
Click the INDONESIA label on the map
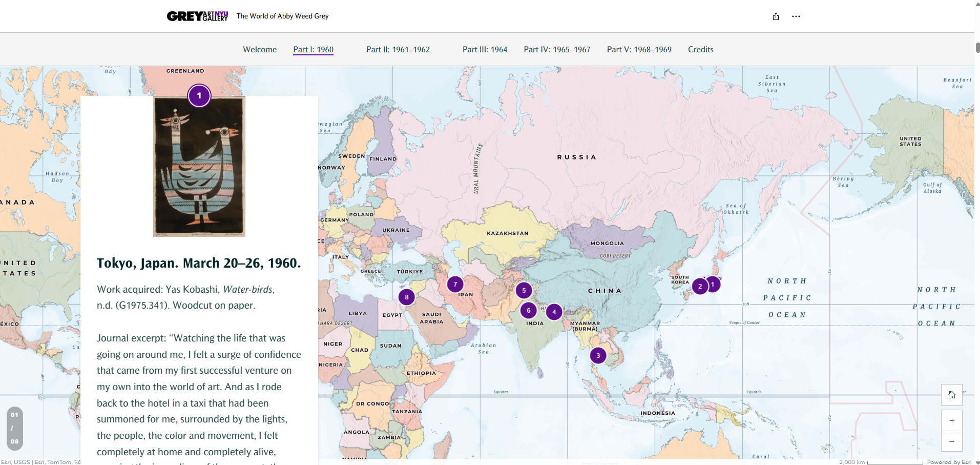point(658,413)
